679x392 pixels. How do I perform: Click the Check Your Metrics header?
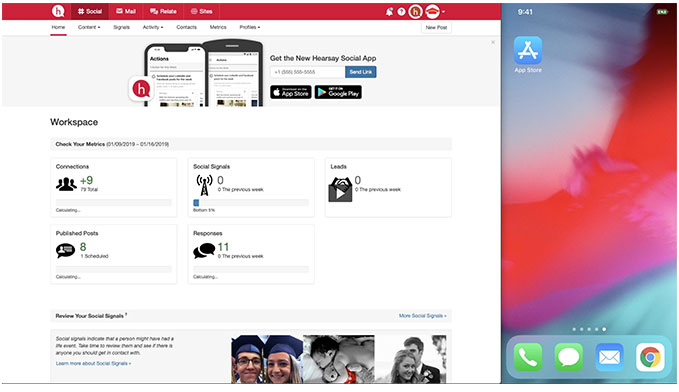pos(251,144)
